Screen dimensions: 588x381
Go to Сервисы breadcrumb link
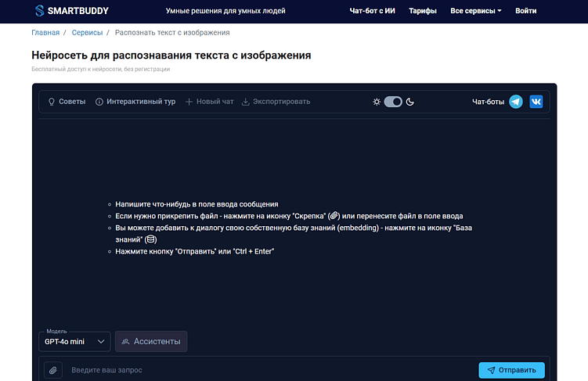87,33
